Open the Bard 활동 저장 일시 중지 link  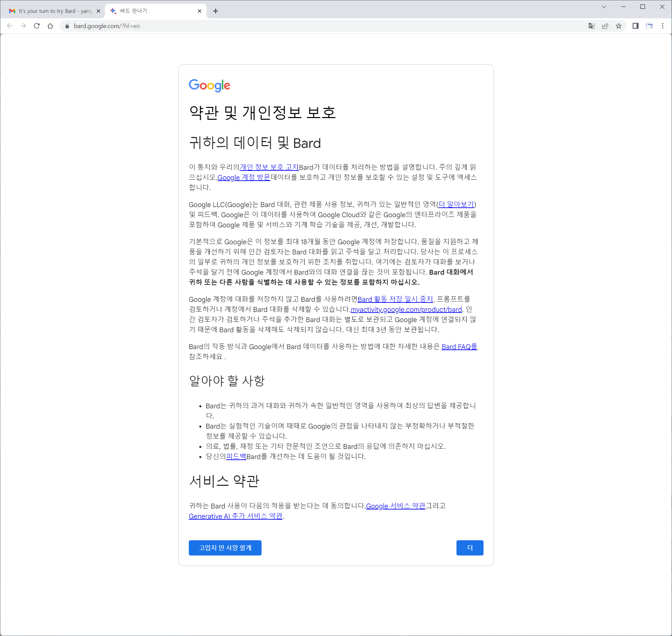(x=395, y=299)
